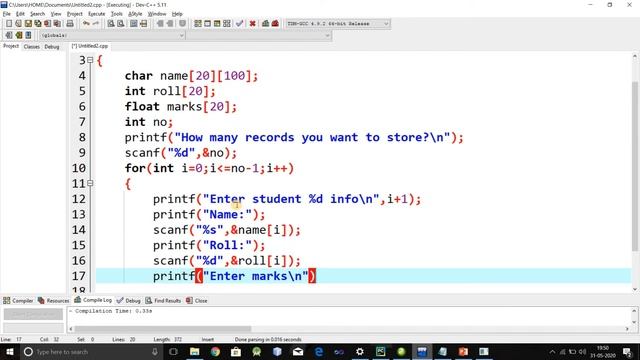
Task: Open the Compiler bottom panel tab
Action: pyautogui.click(x=18, y=301)
